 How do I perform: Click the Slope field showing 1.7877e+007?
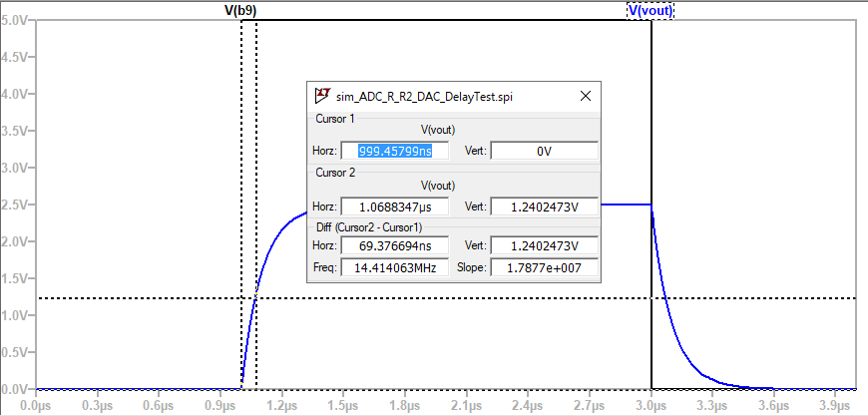tap(544, 267)
